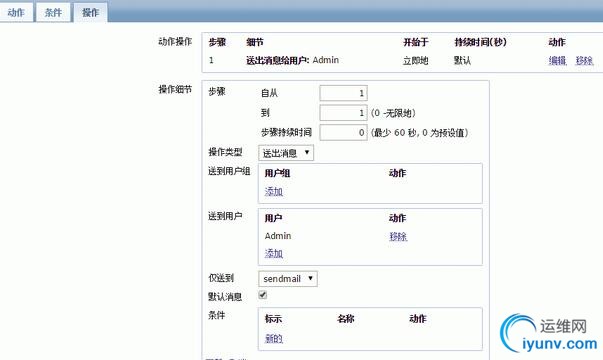Remove Admin from 送到用户 list
Image resolution: width=603 pixels, height=360 pixels.
398,236
